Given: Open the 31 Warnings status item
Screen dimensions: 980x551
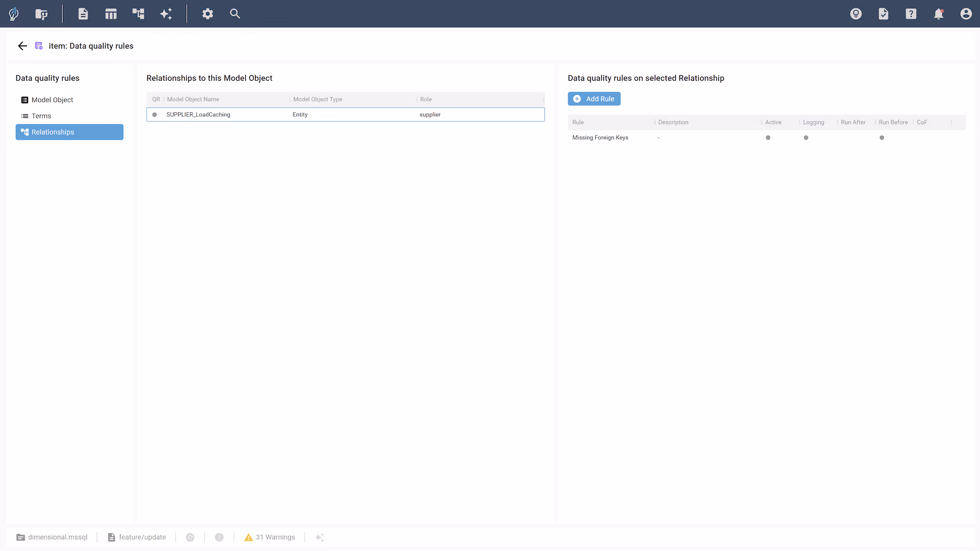Looking at the screenshot, I should coord(270,537).
